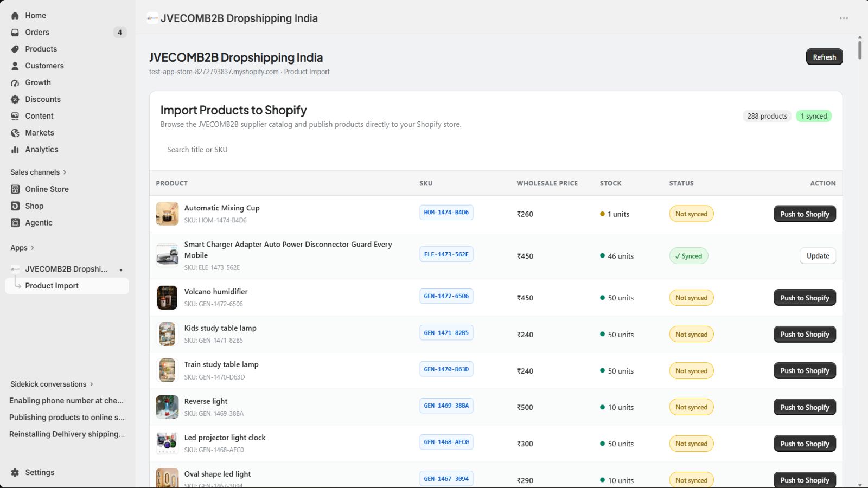Click the Home icon in sidebar

15,16
